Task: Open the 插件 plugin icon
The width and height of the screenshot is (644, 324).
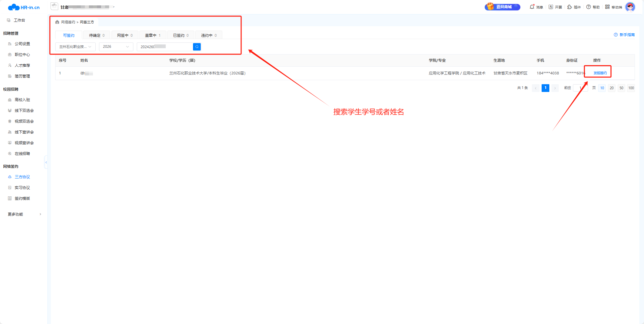Action: pos(570,7)
